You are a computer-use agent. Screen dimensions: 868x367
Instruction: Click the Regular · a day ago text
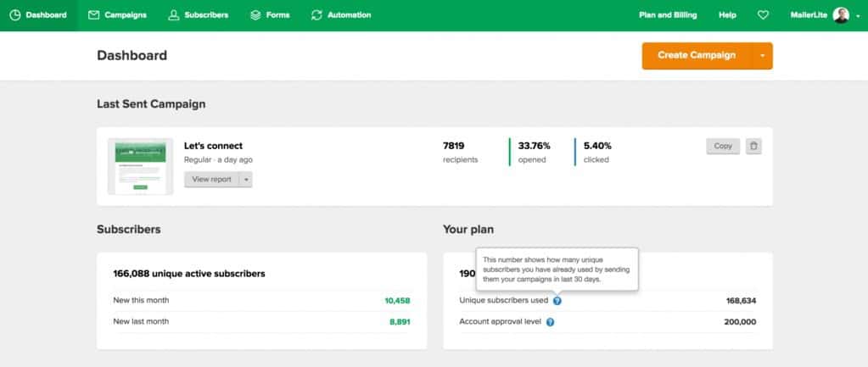218,159
